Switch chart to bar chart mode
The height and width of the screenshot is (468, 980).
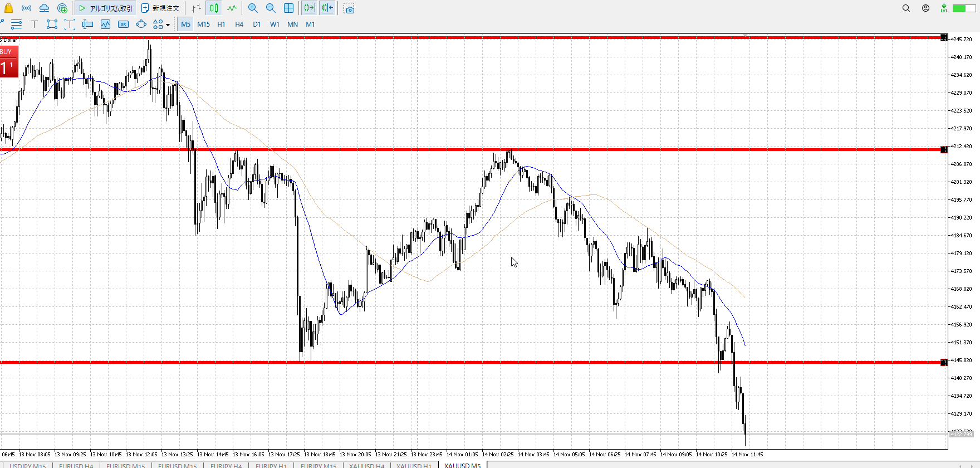(x=196, y=8)
